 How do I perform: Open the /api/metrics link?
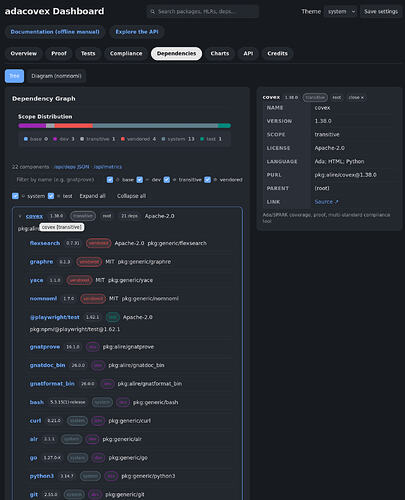[x=108, y=167]
